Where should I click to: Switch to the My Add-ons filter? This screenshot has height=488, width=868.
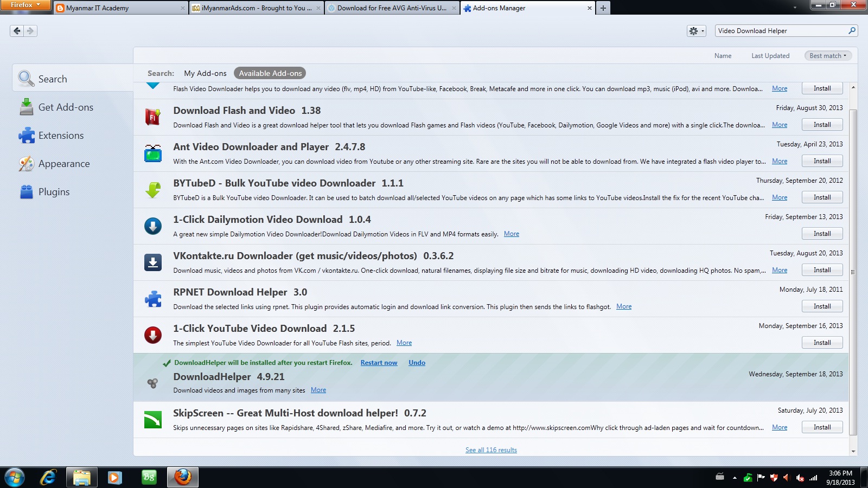(205, 73)
